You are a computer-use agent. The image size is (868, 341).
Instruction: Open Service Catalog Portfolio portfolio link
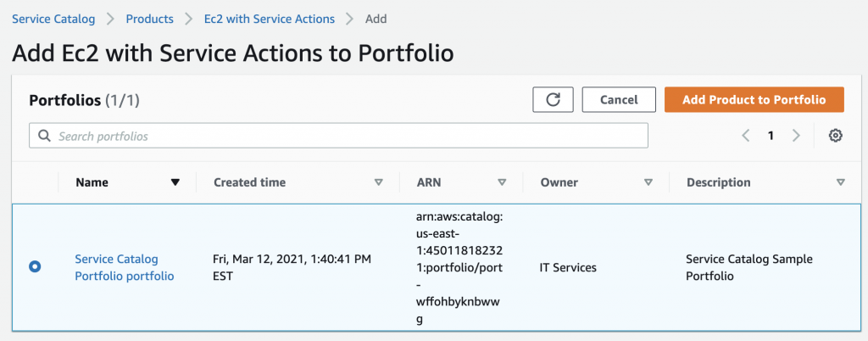(125, 267)
